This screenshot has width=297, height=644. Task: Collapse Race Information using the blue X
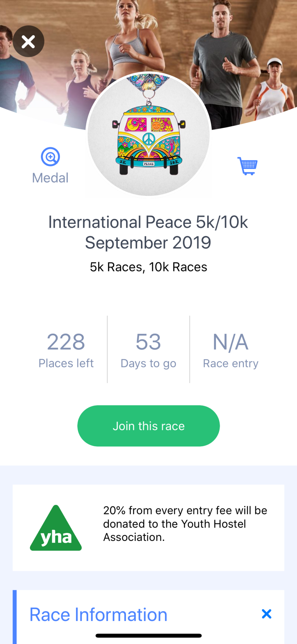(x=266, y=613)
